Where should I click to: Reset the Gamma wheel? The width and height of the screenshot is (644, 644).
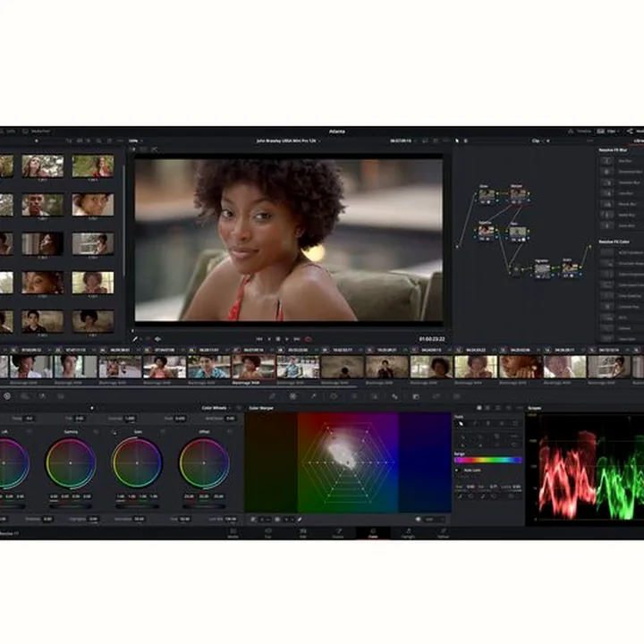[x=96, y=432]
